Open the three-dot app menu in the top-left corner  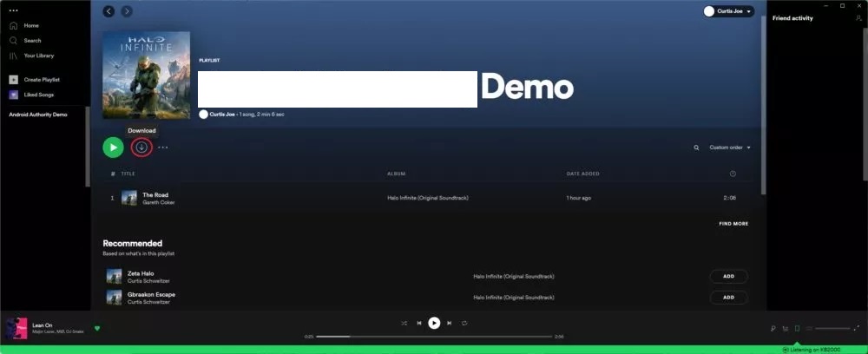pos(13,10)
